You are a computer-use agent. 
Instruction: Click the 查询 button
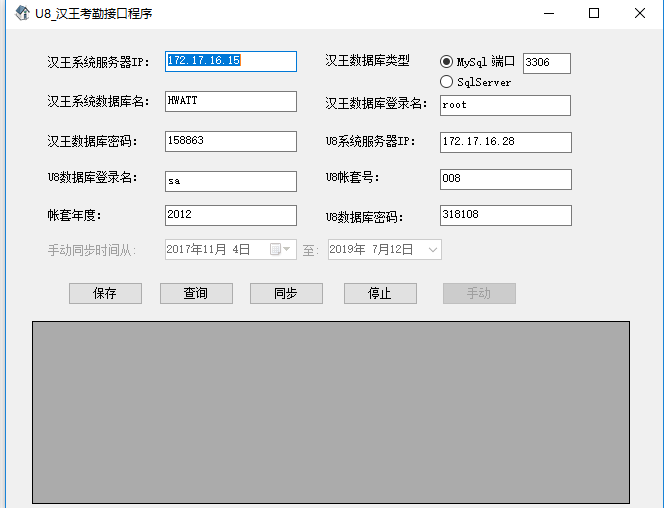click(x=196, y=293)
